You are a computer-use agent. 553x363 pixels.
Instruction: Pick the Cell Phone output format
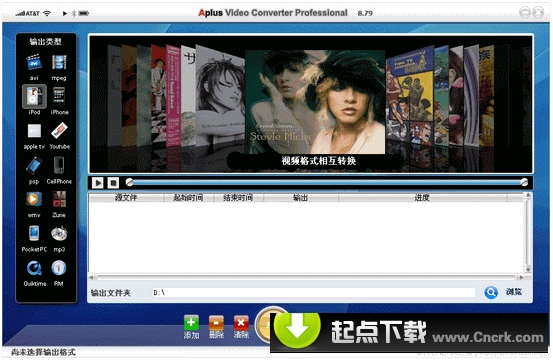tap(59, 165)
